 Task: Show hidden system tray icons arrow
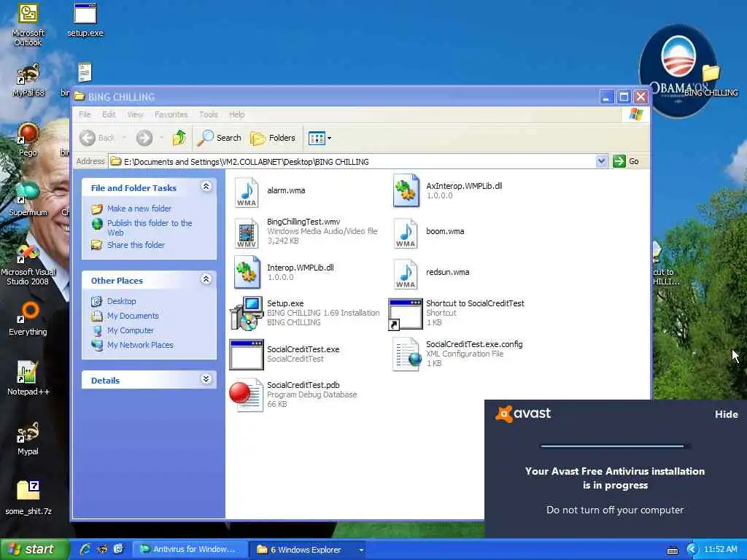pyautogui.click(x=692, y=550)
